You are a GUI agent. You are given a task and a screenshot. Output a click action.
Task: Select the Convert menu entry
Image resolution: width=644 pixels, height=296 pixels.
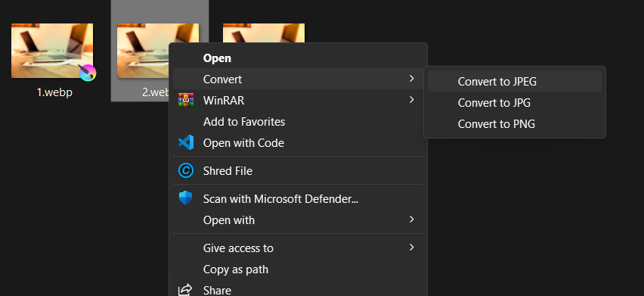point(298,79)
